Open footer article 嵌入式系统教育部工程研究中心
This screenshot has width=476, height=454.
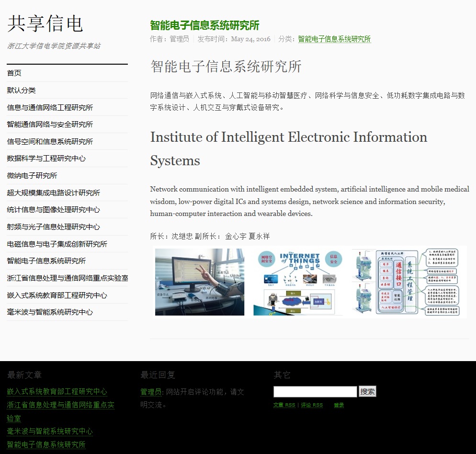57,392
